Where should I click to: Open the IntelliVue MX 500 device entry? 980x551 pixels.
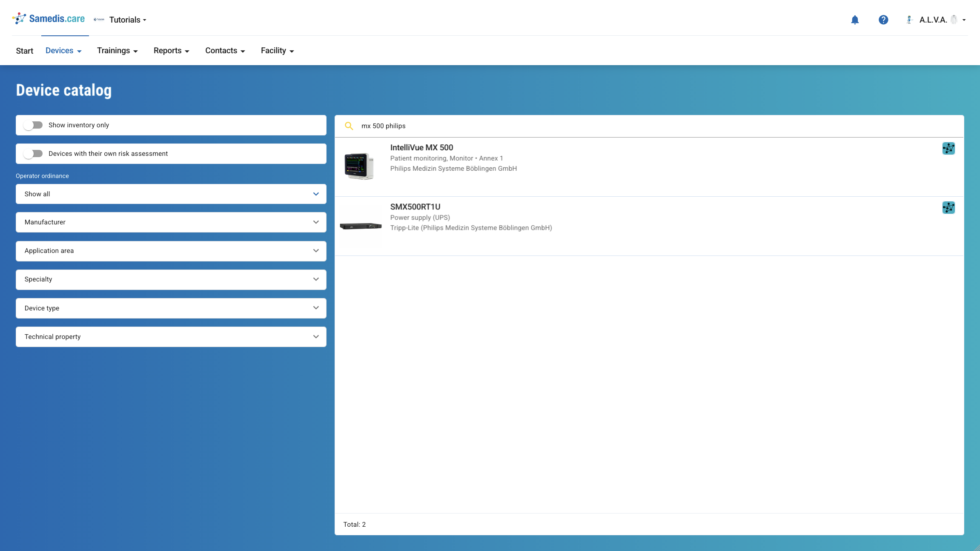(649, 167)
